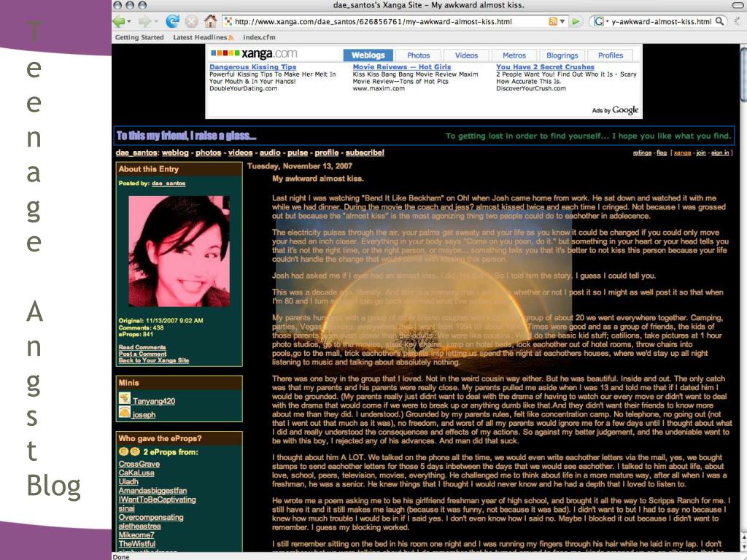Go back with the green back arrow
Image resolution: width=747 pixels, height=560 pixels.
point(119,21)
